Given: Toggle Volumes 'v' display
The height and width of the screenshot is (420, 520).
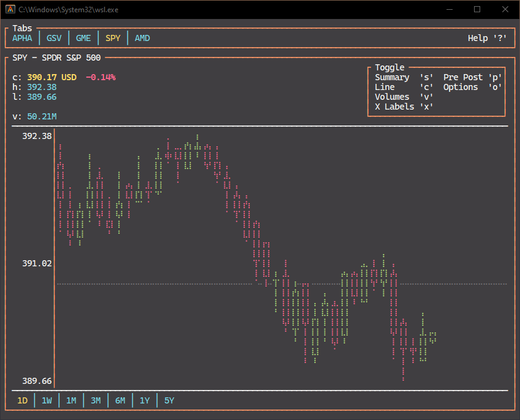Looking at the screenshot, I should click(404, 97).
